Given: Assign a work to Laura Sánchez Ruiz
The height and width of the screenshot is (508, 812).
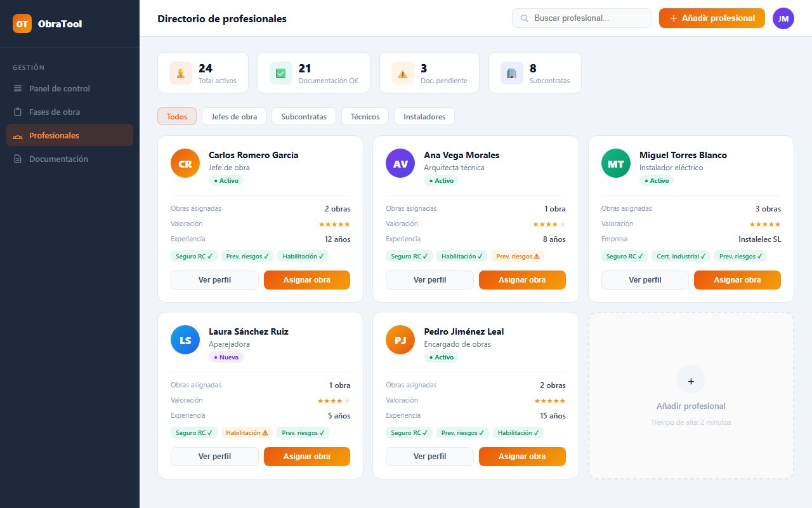Looking at the screenshot, I should tap(307, 457).
